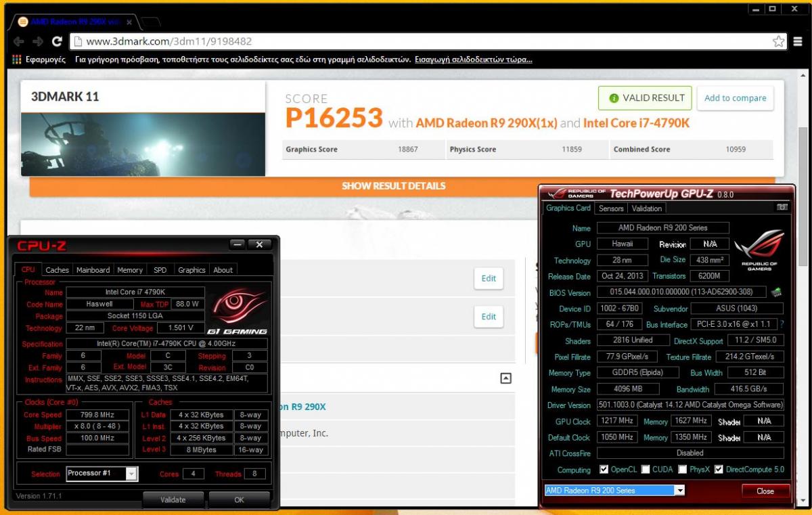Minimize the CPU-Z window
Image resolution: width=812 pixels, height=515 pixels.
coord(237,244)
